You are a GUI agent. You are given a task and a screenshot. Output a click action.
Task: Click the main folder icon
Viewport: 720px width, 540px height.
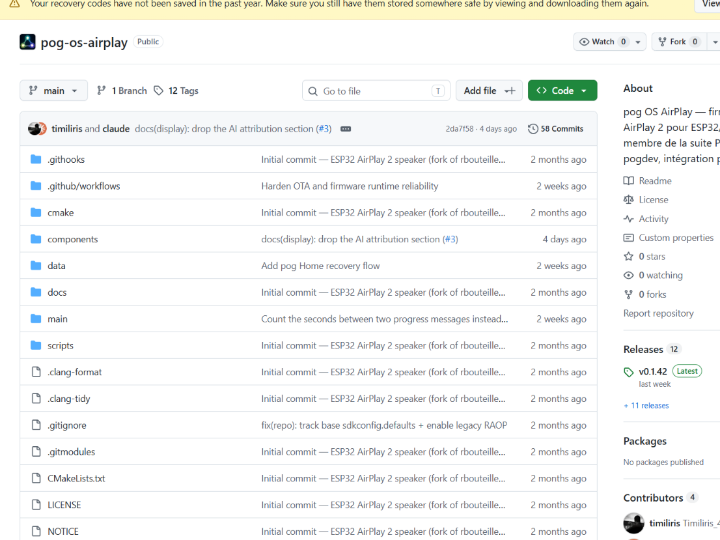click(x=36, y=319)
